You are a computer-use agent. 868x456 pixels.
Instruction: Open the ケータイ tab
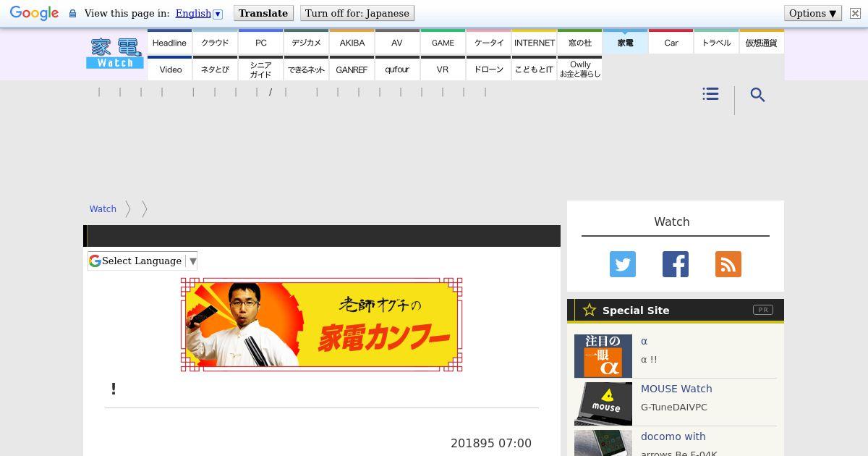488,43
